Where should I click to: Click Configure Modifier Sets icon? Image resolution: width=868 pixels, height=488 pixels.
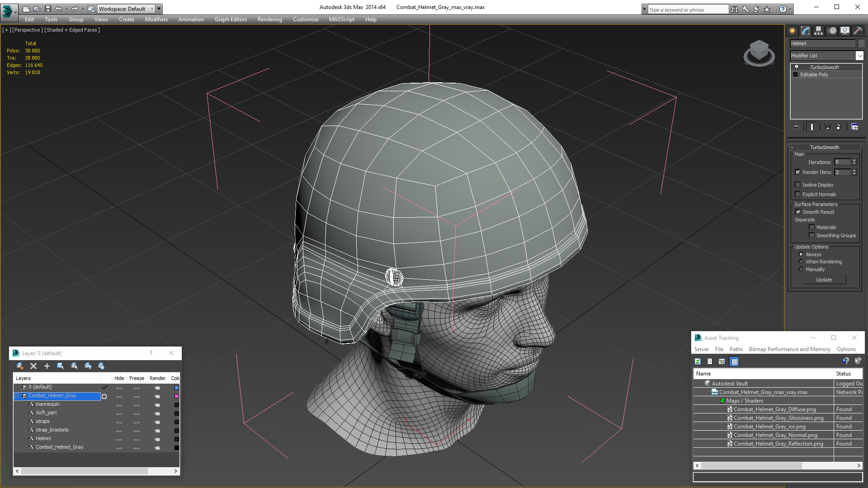coord(854,127)
